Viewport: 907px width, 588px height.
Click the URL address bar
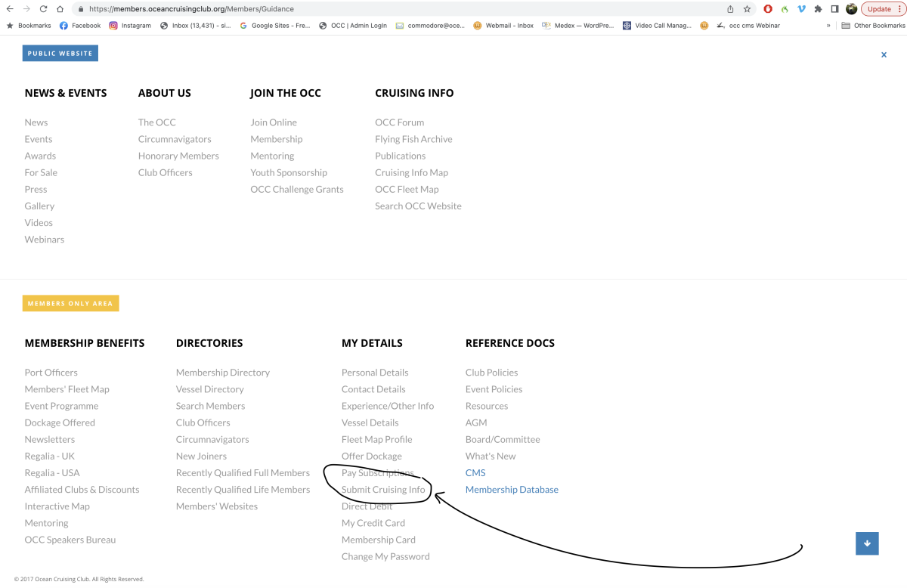click(x=401, y=9)
